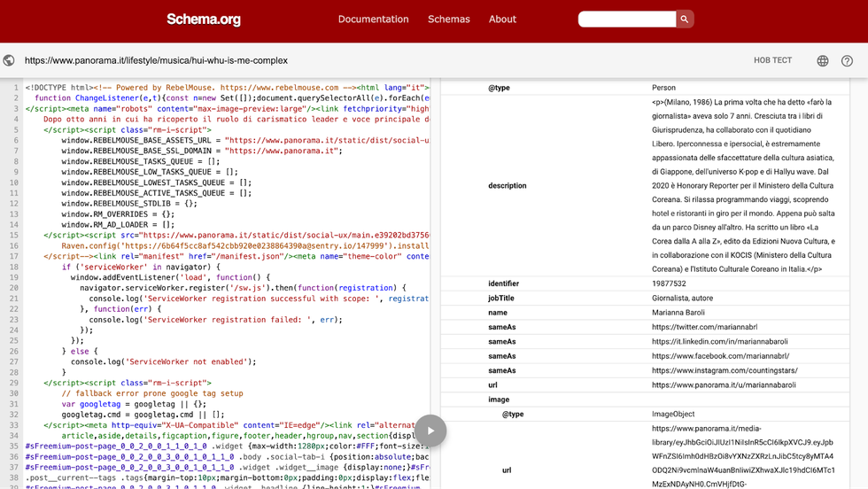
Task: Start a new test with НОВ ТЕСТ
Action: (772, 60)
